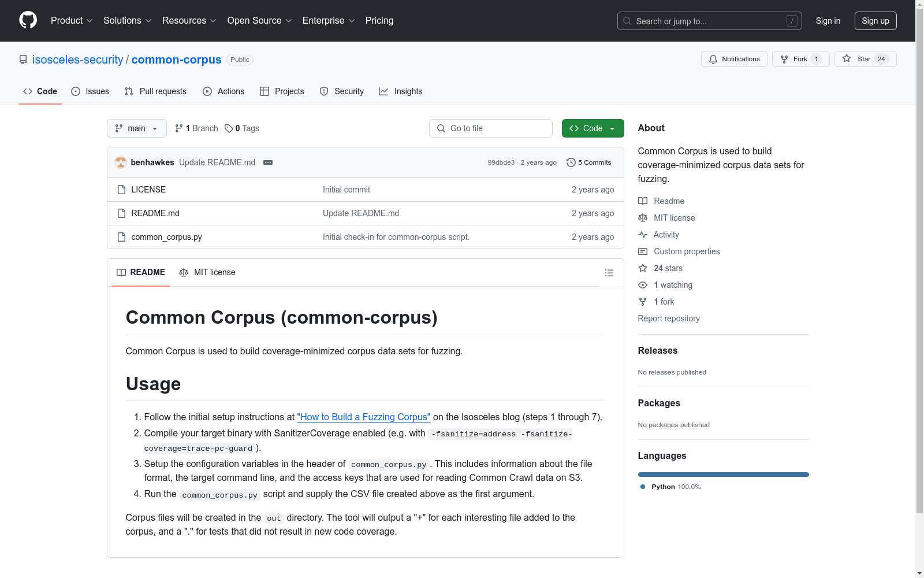Open the LICENSE file name
924x578 pixels.
click(x=148, y=190)
